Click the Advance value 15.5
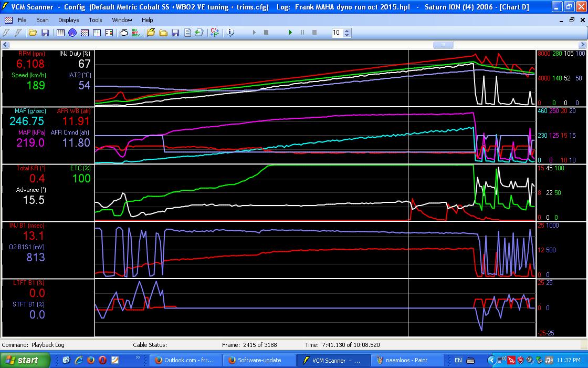Image resolution: width=588 pixels, height=368 pixels. [34, 200]
